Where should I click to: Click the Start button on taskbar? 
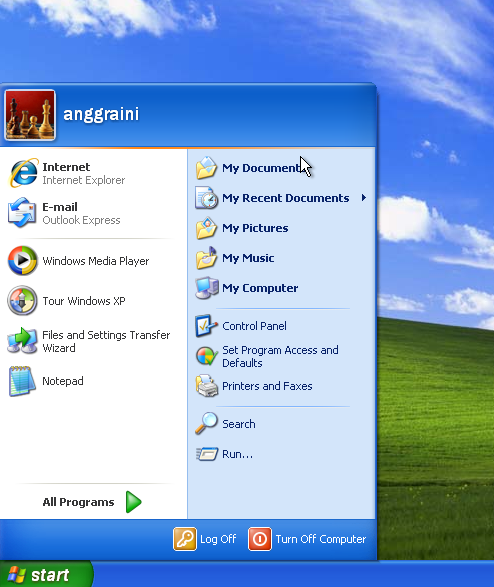coord(46,574)
